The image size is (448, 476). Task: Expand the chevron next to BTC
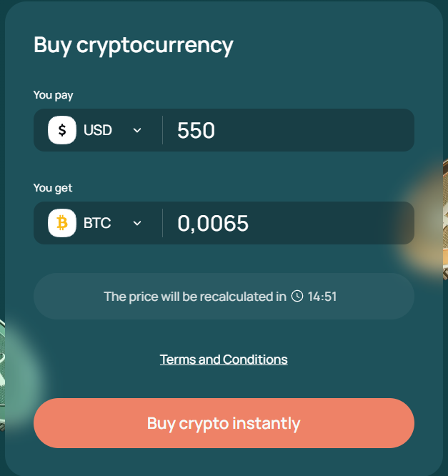point(137,223)
